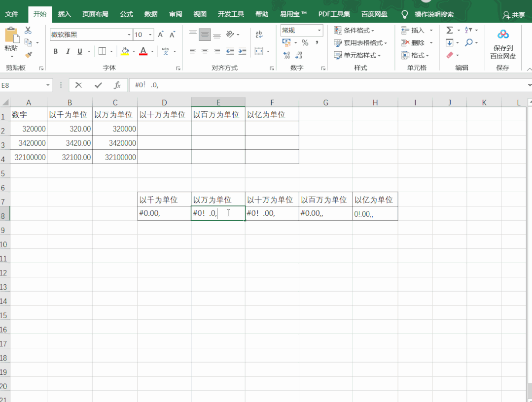This screenshot has width=532, height=402.
Task: Toggle Italic formatting
Action: (68, 51)
